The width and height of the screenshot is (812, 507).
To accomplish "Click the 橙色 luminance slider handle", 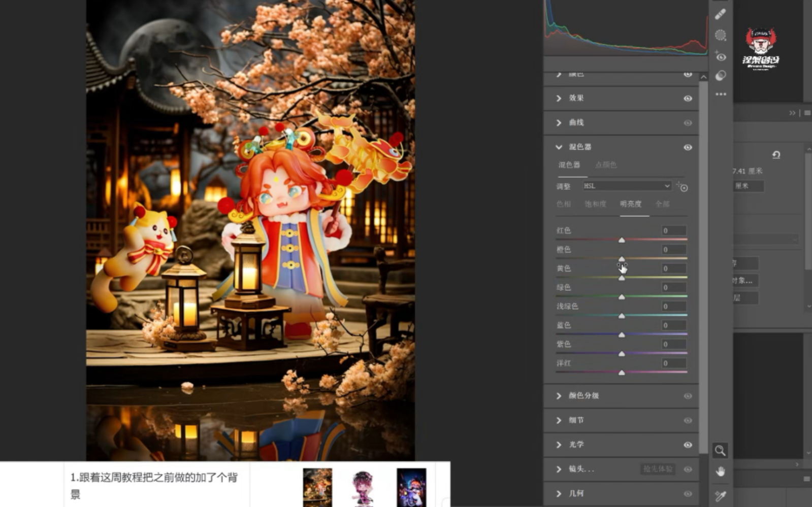I will point(622,259).
